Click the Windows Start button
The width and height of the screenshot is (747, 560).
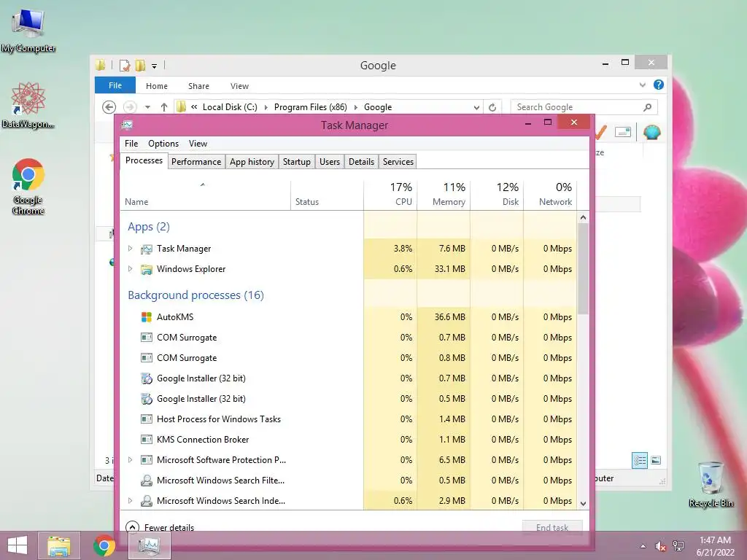[x=18, y=545]
